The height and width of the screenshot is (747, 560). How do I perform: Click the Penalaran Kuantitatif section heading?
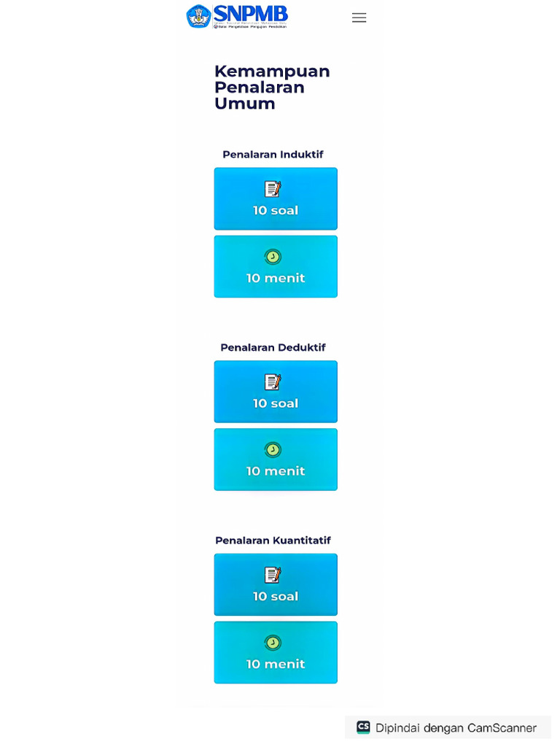(273, 541)
